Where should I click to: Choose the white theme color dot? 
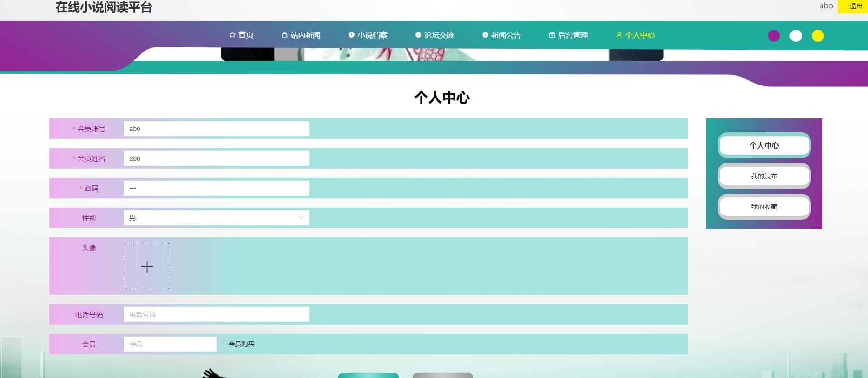tap(796, 36)
